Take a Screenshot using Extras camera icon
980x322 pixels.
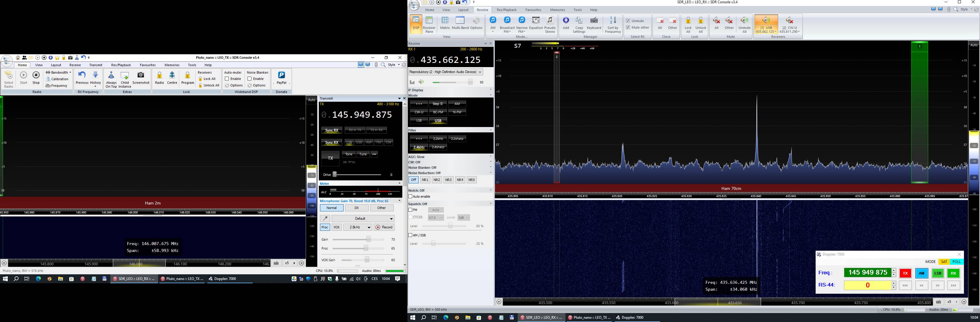coord(141,78)
